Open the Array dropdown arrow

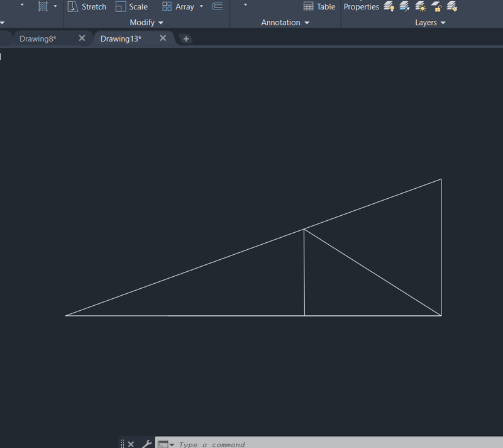201,7
